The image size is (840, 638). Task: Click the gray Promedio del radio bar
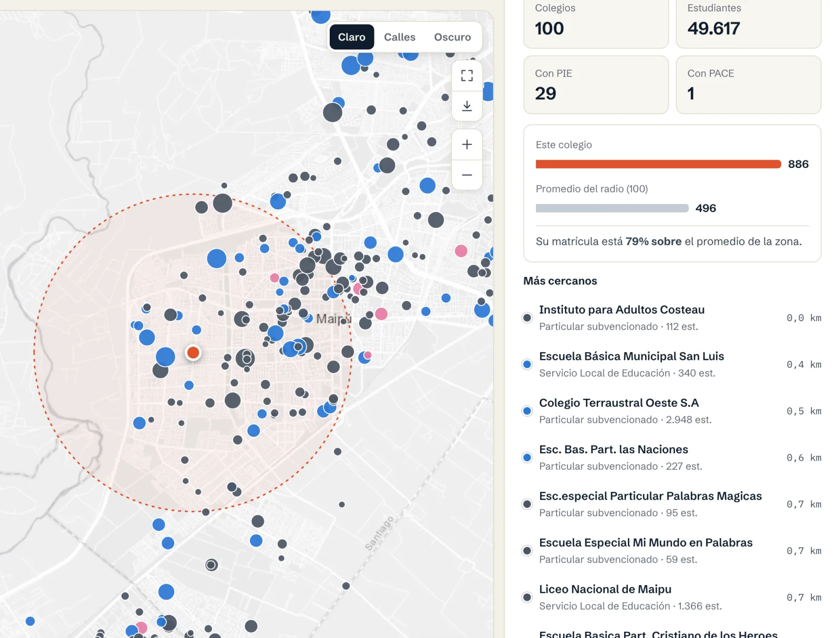click(612, 208)
